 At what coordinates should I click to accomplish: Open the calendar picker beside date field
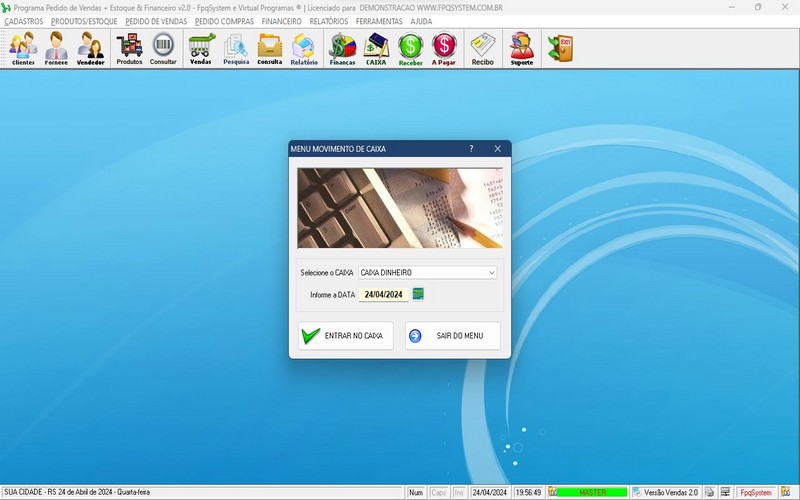(419, 294)
